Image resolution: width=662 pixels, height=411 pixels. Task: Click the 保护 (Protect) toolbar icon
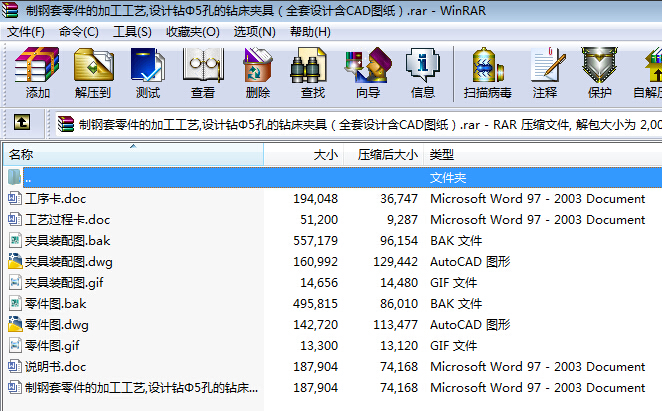(x=600, y=64)
